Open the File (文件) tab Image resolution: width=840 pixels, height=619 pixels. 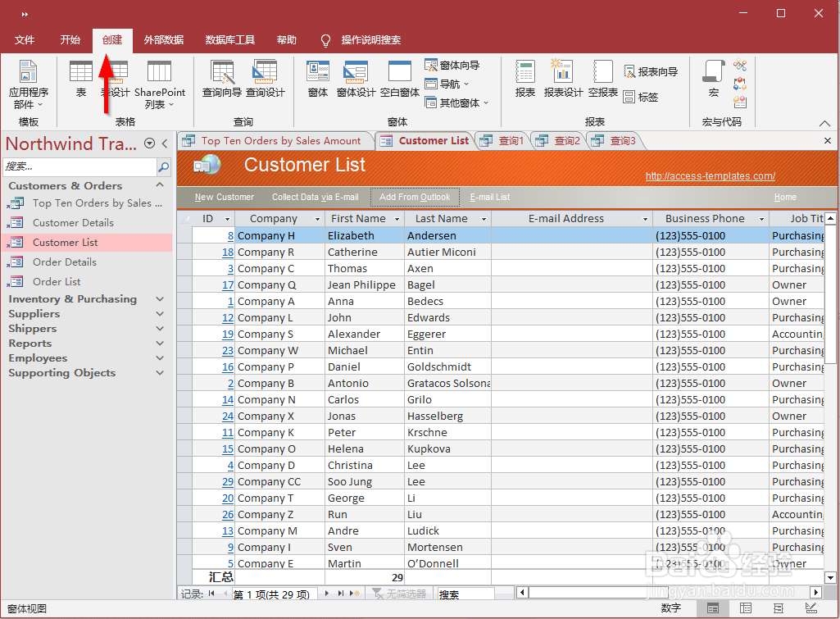[x=24, y=39]
